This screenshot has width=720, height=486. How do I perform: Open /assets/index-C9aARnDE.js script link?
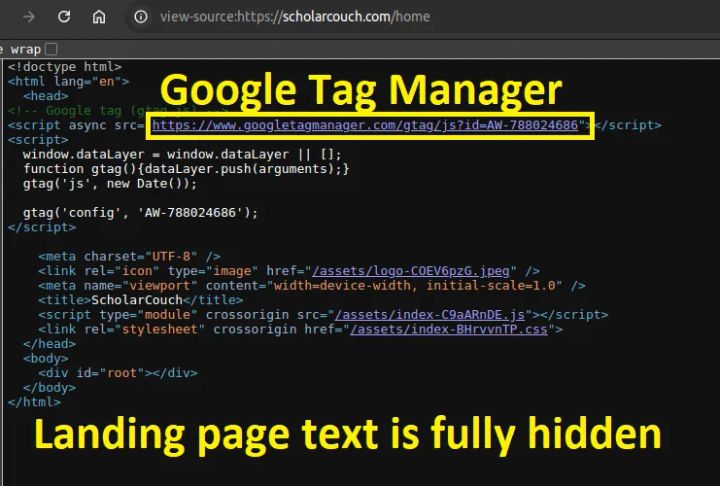click(x=429, y=315)
